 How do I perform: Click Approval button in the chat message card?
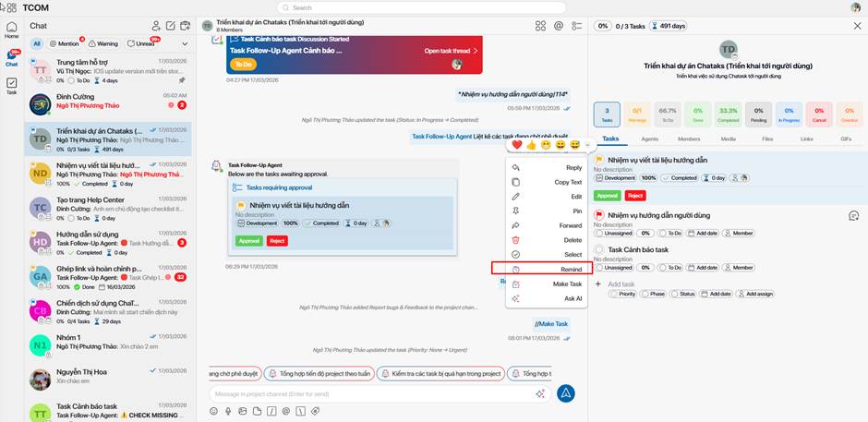248,241
